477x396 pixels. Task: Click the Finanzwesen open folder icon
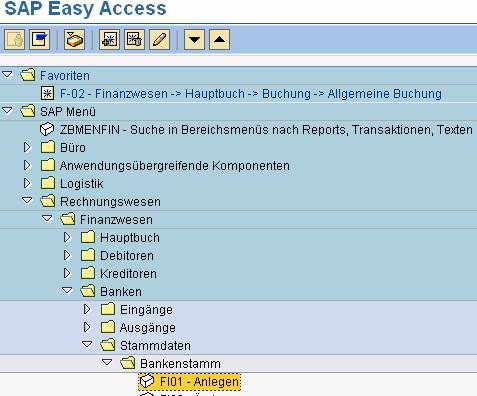pos(68,219)
